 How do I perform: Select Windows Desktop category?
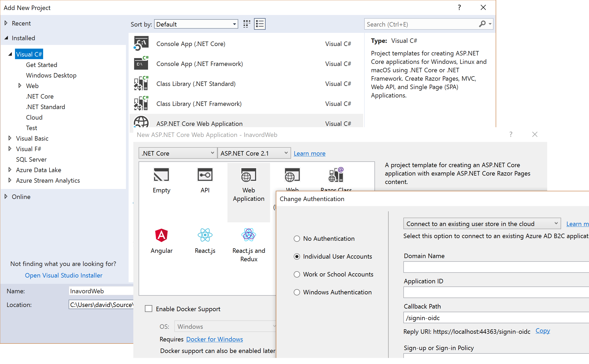(51, 75)
